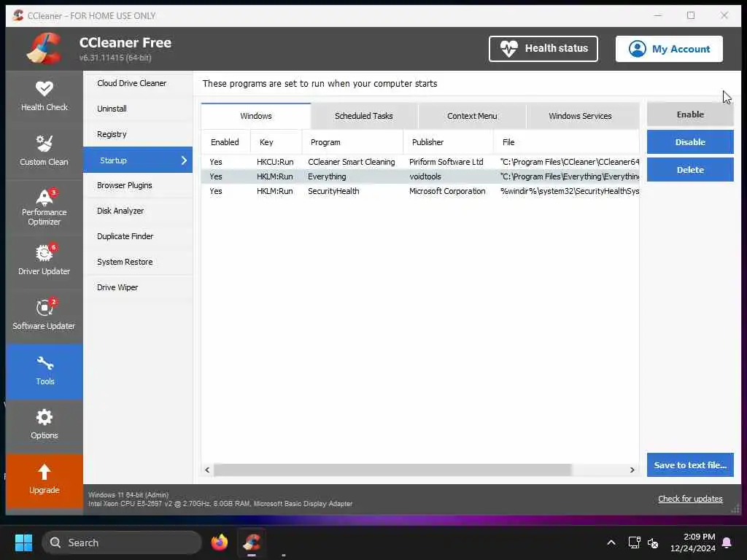This screenshot has width=747, height=560.
Task: Switch to the Scheduled Tasks tab
Action: (x=364, y=116)
